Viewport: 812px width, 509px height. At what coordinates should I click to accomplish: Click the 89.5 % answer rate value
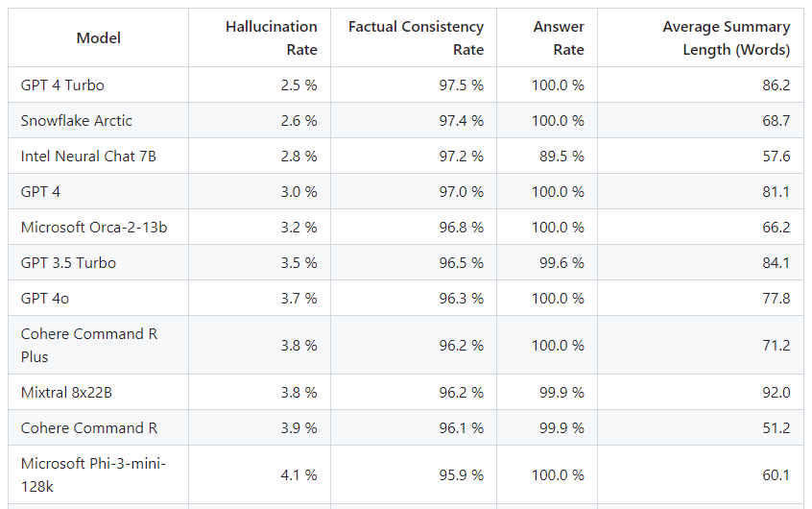pos(561,157)
